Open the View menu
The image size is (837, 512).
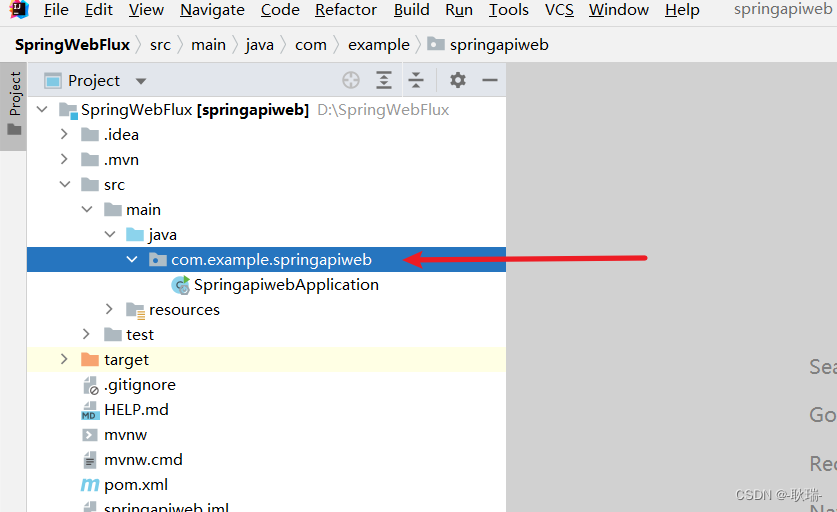tap(146, 10)
